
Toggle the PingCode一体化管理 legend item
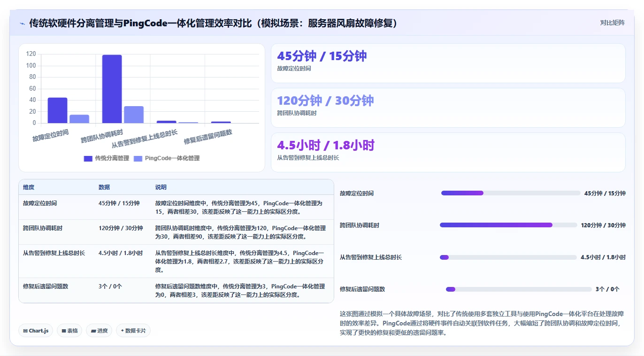(x=167, y=158)
